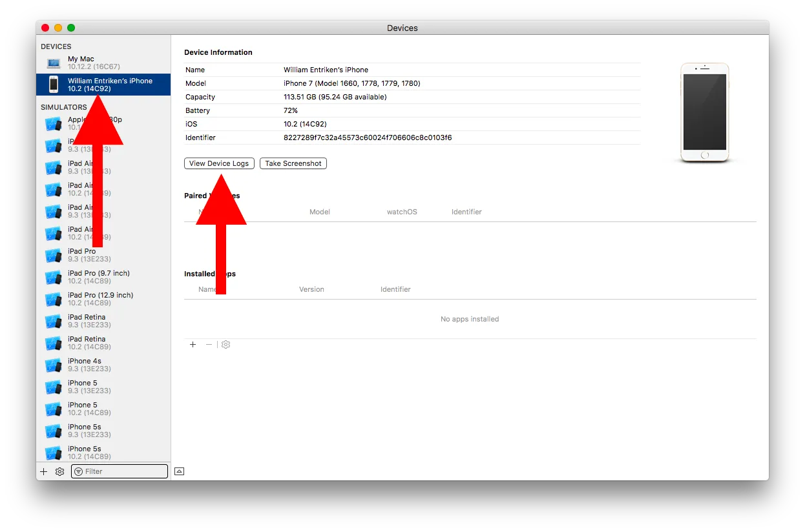The image size is (805, 532).
Task: Open Installed Apps gear menu
Action: coord(225,345)
